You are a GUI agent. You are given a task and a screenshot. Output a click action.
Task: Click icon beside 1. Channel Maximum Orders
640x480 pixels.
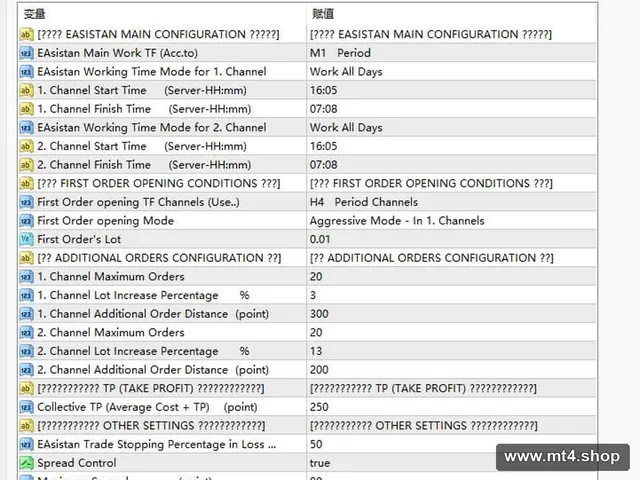[26, 277]
